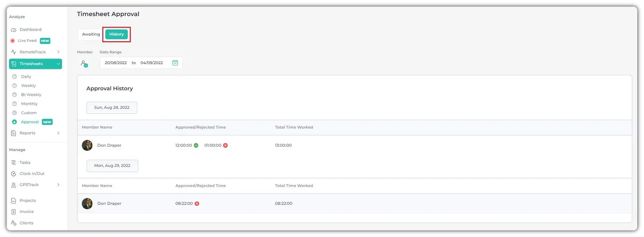Open the date range calendar icon
The height and width of the screenshot is (237, 644).
(x=175, y=63)
